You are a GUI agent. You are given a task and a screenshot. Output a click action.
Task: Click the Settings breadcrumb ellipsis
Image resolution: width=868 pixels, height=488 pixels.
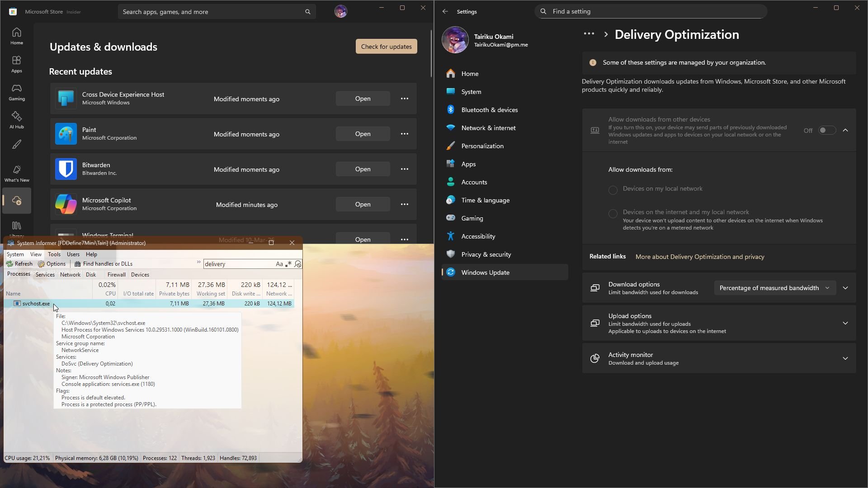click(x=589, y=34)
